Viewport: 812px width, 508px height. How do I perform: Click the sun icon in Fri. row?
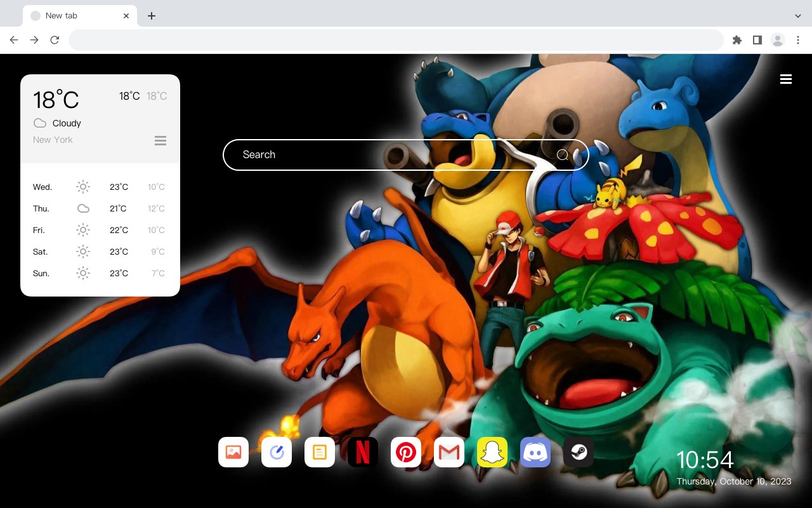pyautogui.click(x=83, y=230)
